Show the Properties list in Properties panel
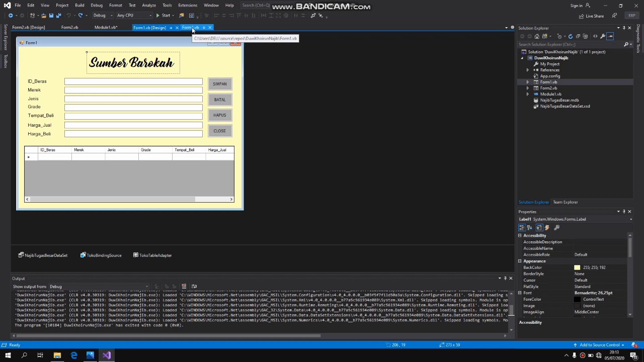This screenshot has width=644, height=362. tap(539, 228)
